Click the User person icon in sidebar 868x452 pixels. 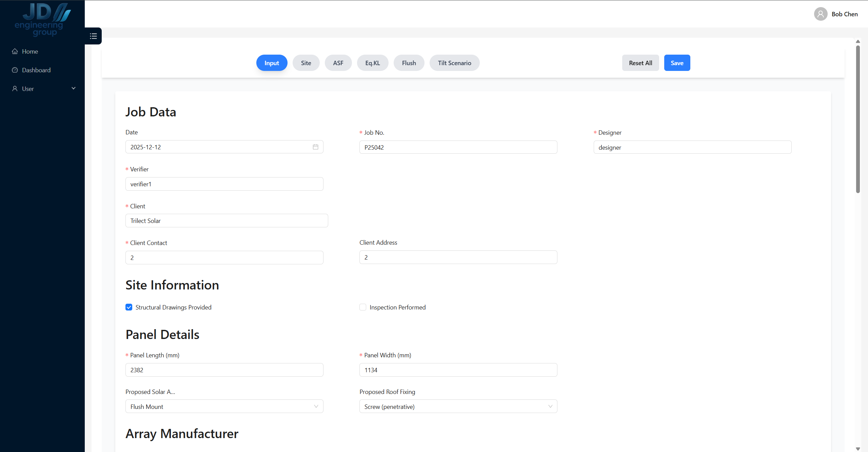[15, 89]
